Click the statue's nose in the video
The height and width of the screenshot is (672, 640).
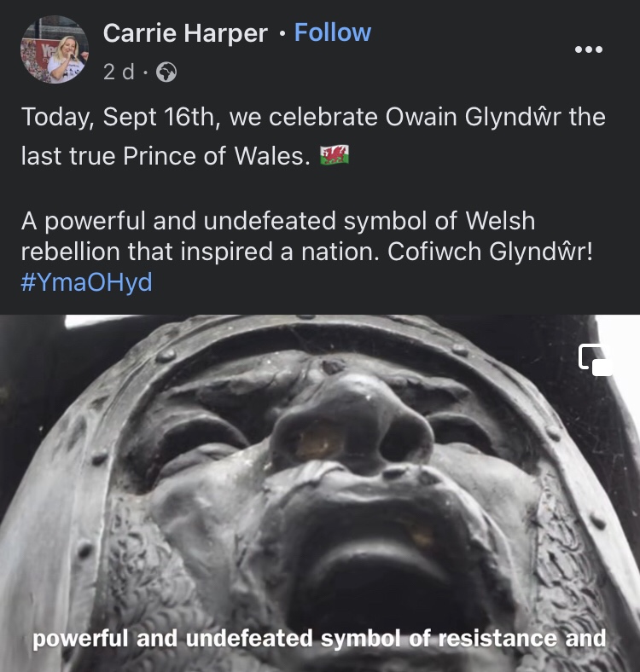[x=352, y=425]
